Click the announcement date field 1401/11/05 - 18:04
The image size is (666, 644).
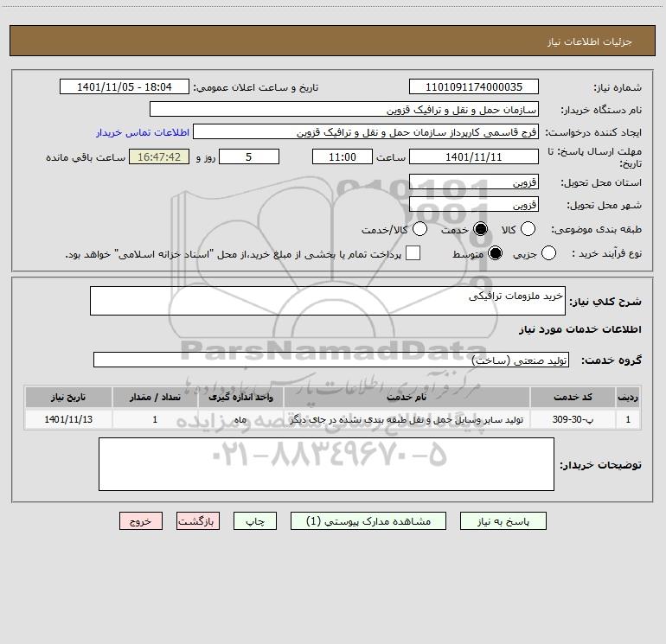[x=125, y=87]
